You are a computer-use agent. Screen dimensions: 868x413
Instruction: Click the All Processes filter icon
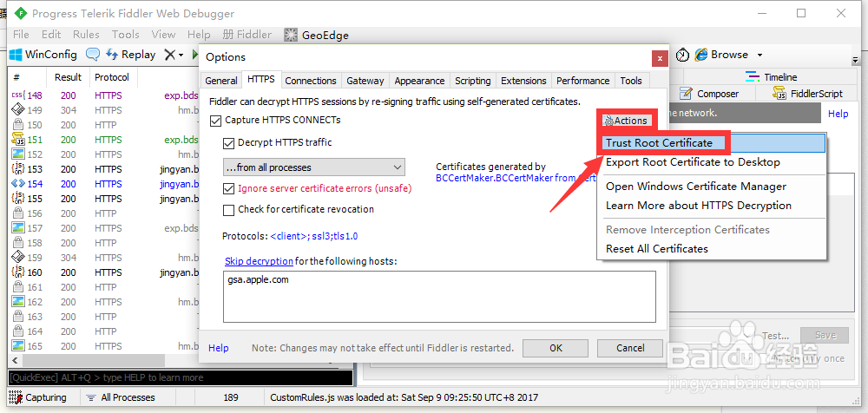[x=91, y=397]
